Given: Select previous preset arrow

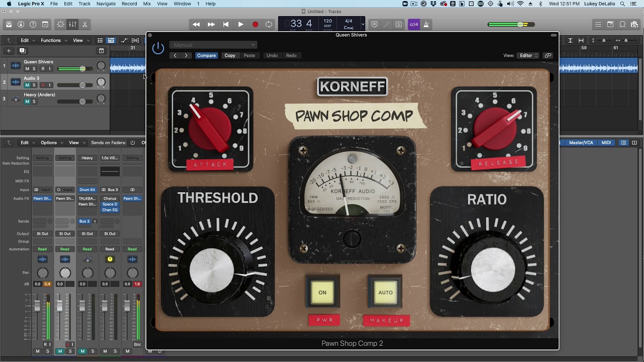Looking at the screenshot, I should tap(175, 55).
